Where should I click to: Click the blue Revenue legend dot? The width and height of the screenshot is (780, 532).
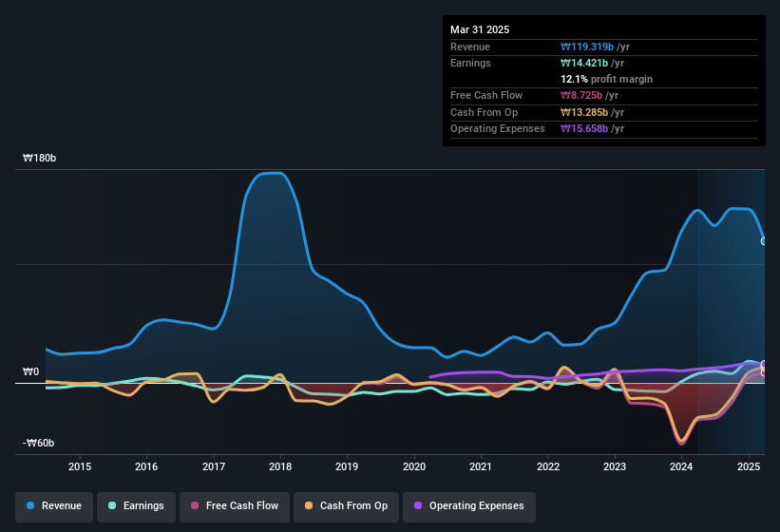click(30, 505)
